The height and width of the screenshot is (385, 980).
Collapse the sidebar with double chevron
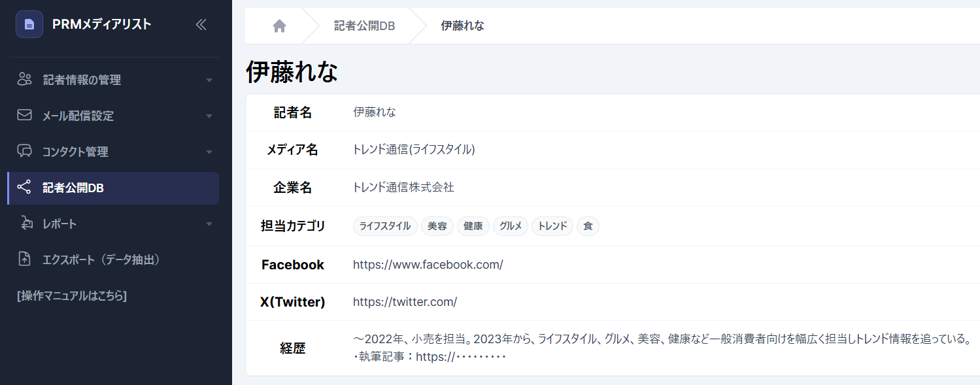point(201,25)
